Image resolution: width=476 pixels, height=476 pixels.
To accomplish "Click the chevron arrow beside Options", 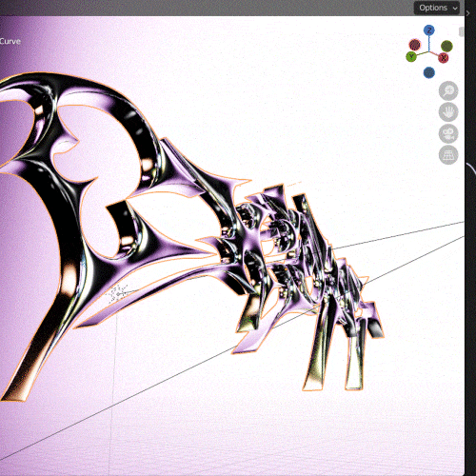I will 455,9.
